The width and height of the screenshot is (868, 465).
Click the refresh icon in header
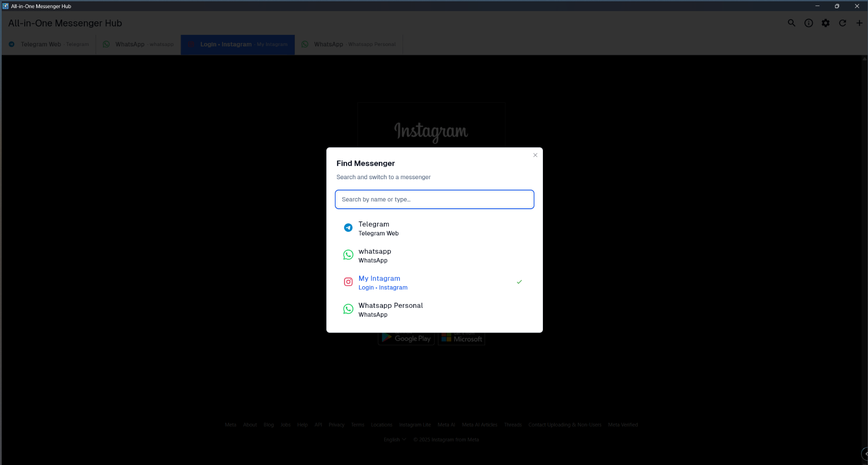coord(842,23)
